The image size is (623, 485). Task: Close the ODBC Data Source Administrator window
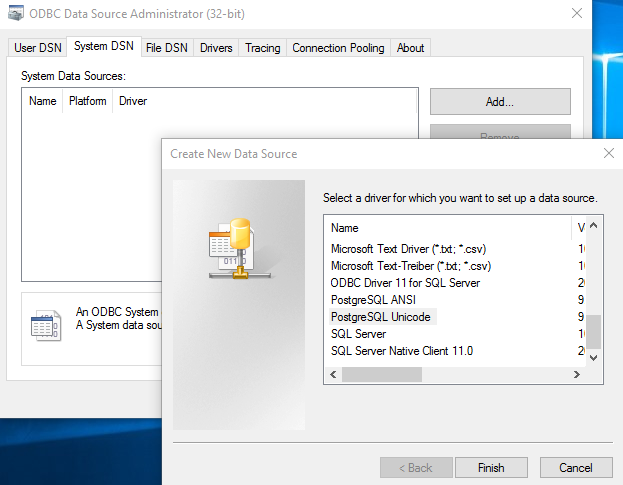(577, 13)
